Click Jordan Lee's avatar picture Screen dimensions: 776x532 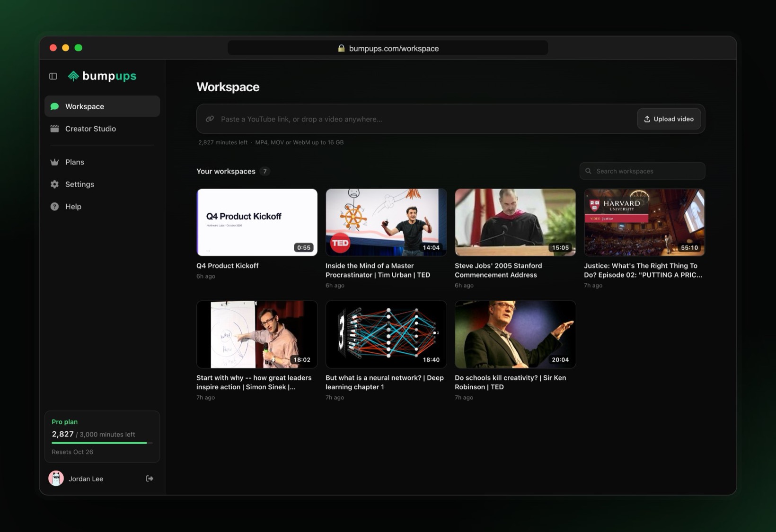56,479
